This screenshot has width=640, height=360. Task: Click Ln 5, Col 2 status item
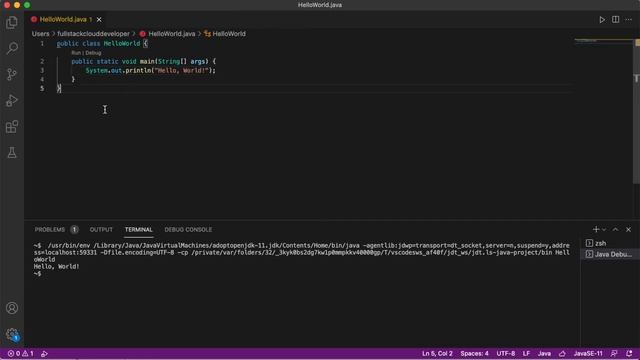pos(437,353)
